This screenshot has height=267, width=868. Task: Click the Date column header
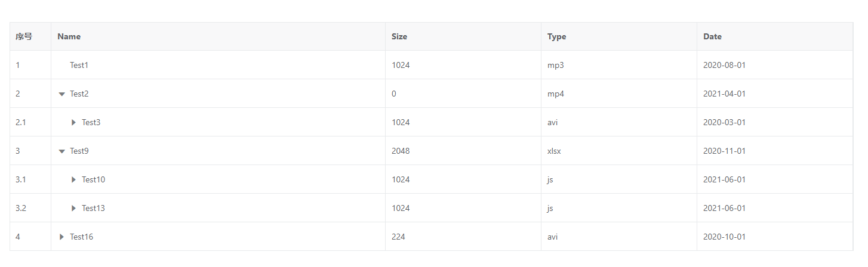[x=712, y=36]
